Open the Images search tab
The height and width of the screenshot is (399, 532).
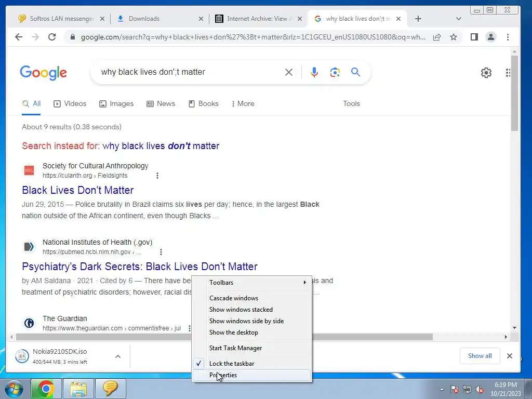[x=116, y=103]
